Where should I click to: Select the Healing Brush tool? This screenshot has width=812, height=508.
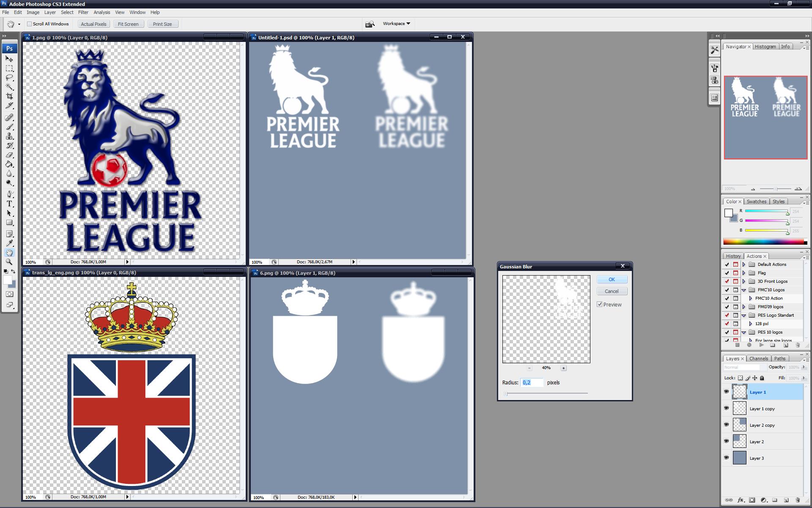(9, 117)
